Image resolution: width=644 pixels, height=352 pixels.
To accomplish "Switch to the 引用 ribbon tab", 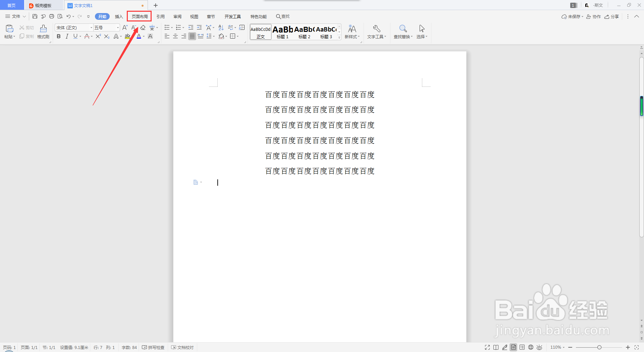I will point(161,16).
